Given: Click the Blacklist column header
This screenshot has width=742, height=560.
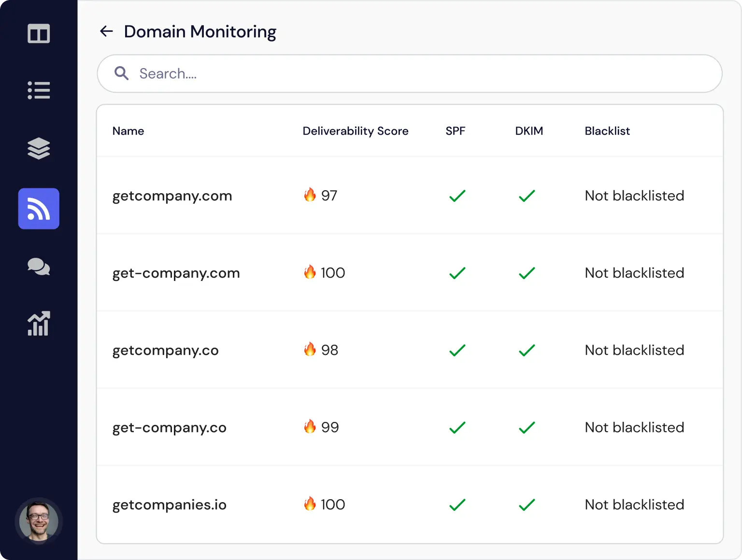Looking at the screenshot, I should [x=607, y=131].
